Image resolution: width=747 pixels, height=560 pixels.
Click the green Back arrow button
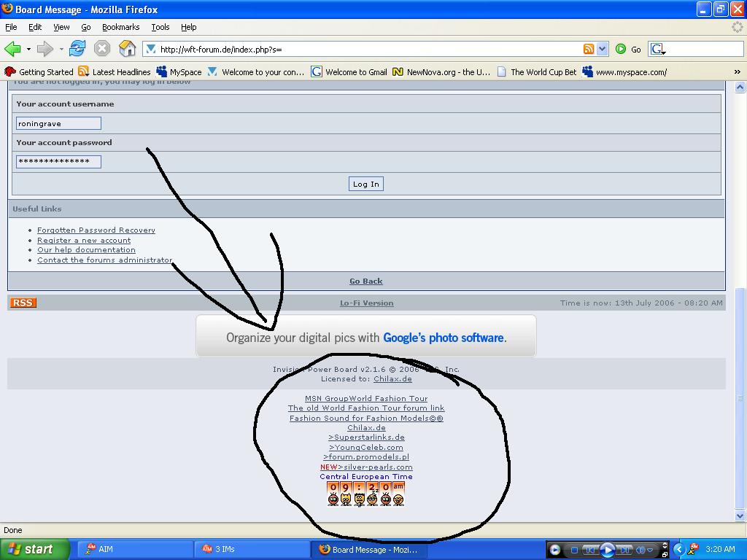(x=12, y=49)
